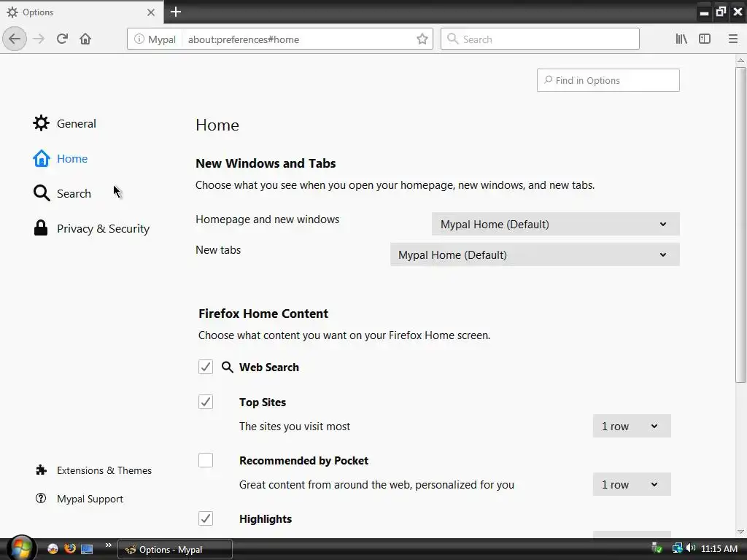The height and width of the screenshot is (560, 747).
Task: Click the Firefox Home Content heading
Action: [263, 314]
